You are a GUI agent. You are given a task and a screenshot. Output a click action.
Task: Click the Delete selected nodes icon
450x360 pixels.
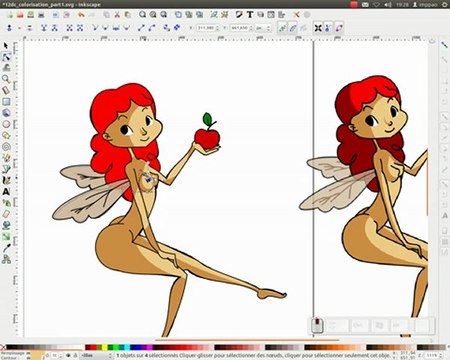click(29, 28)
